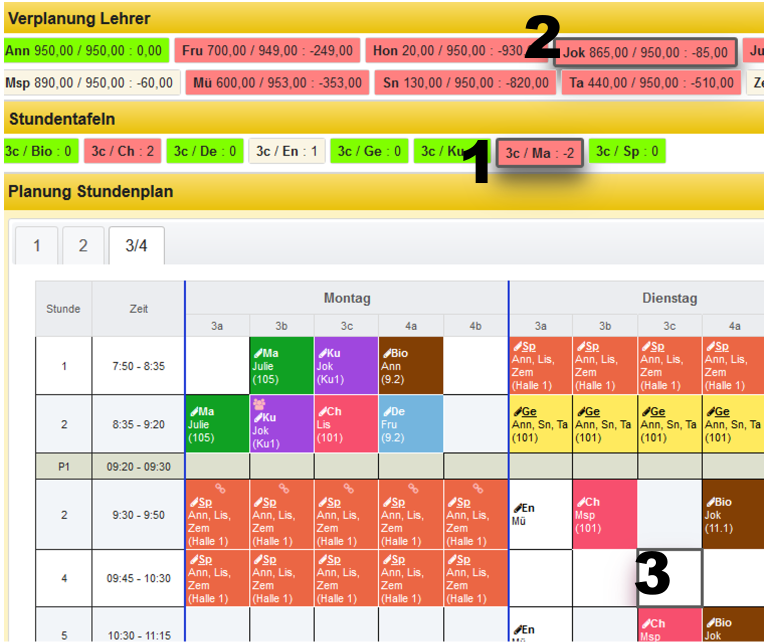
Task: Select empty Tuesday 3c cell at 09:45
Action: point(670,577)
